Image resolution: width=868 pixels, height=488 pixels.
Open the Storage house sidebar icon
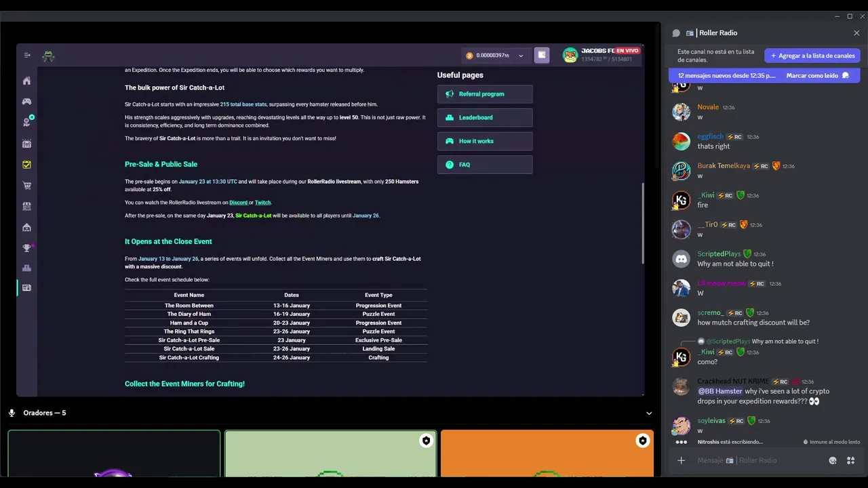(x=26, y=227)
